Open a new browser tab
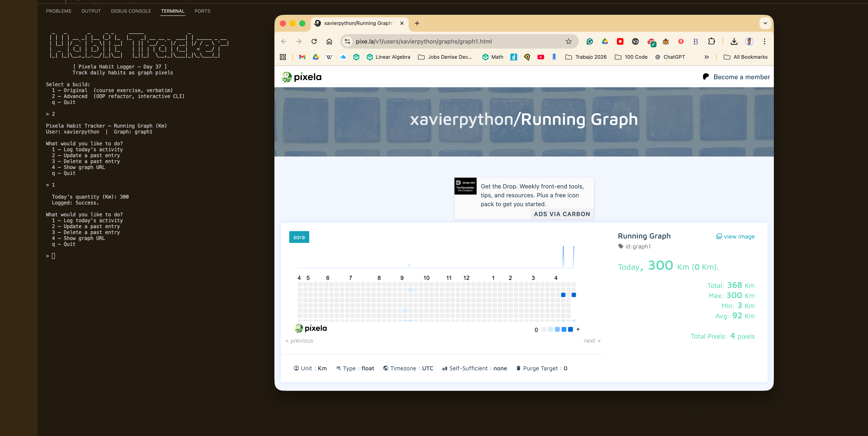Screen dimensions: 868x436 (x=417, y=23)
